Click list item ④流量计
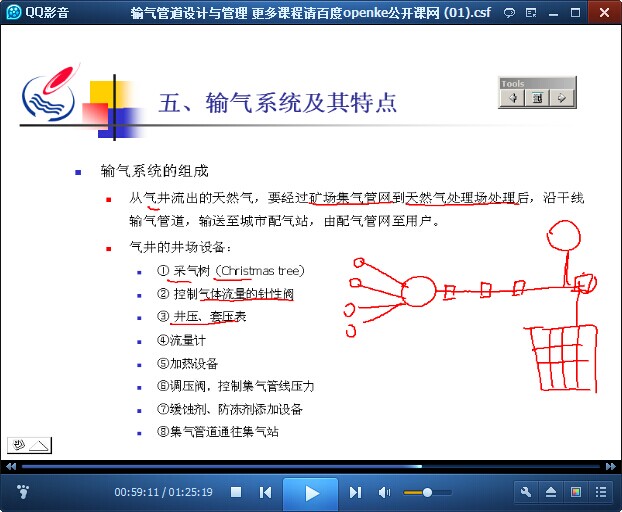Screen dimensions: 622x512 (181, 340)
